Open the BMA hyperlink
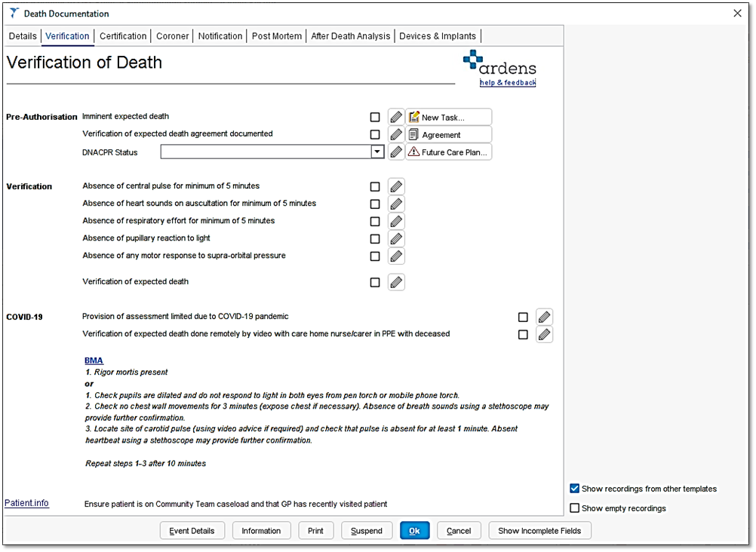This screenshot has height=552, width=756. point(94,360)
